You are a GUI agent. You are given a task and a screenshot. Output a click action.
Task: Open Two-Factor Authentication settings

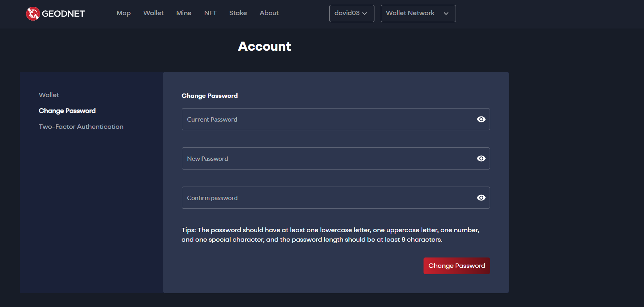[x=81, y=127]
